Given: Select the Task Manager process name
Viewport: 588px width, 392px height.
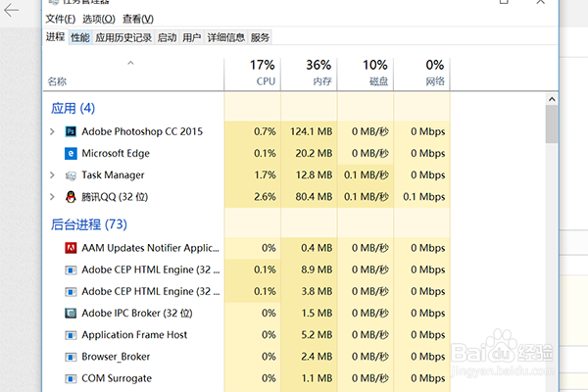Looking at the screenshot, I should [x=113, y=175].
